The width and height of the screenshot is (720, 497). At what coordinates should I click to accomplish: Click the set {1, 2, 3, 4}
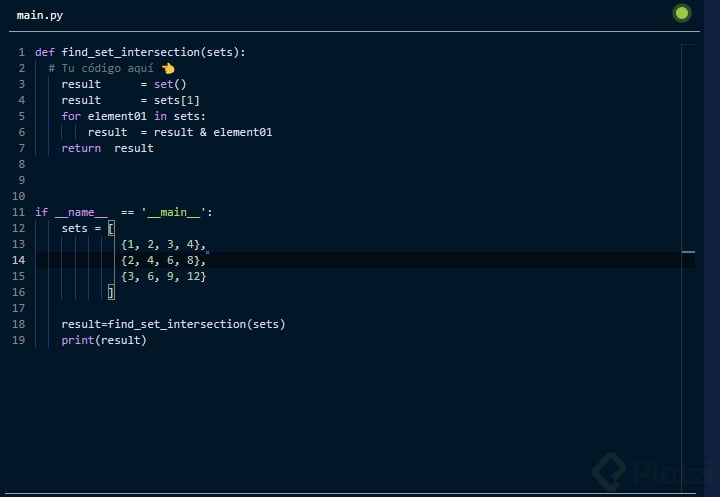pos(161,244)
